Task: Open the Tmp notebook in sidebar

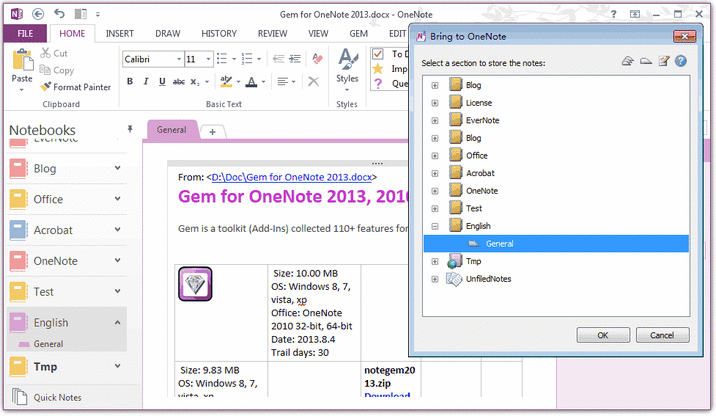Action: 45,367
